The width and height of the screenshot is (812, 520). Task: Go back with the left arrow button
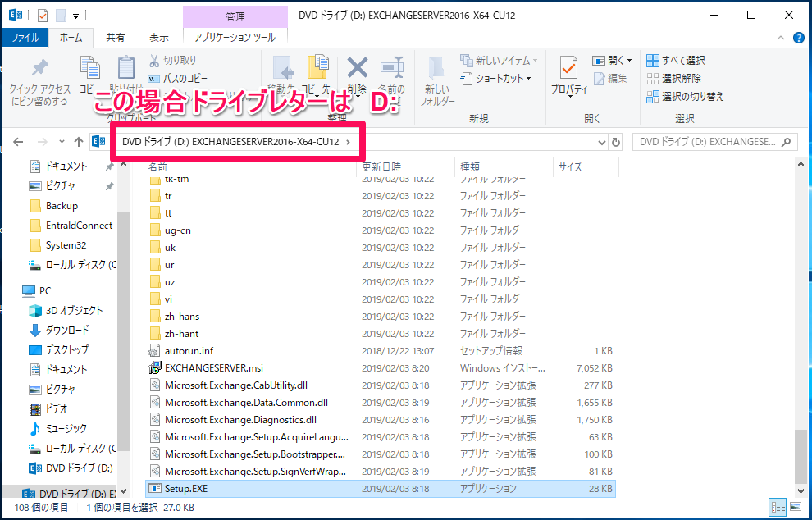coord(18,142)
